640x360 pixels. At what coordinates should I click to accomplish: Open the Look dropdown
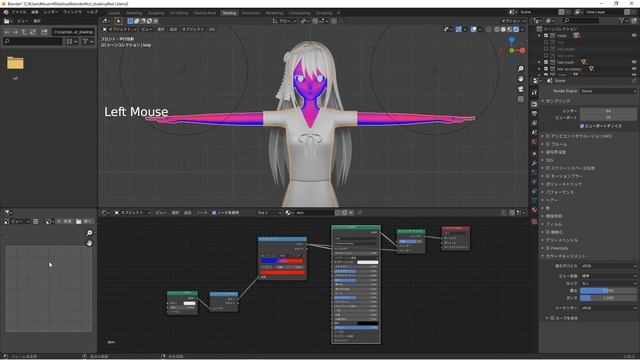point(608,283)
